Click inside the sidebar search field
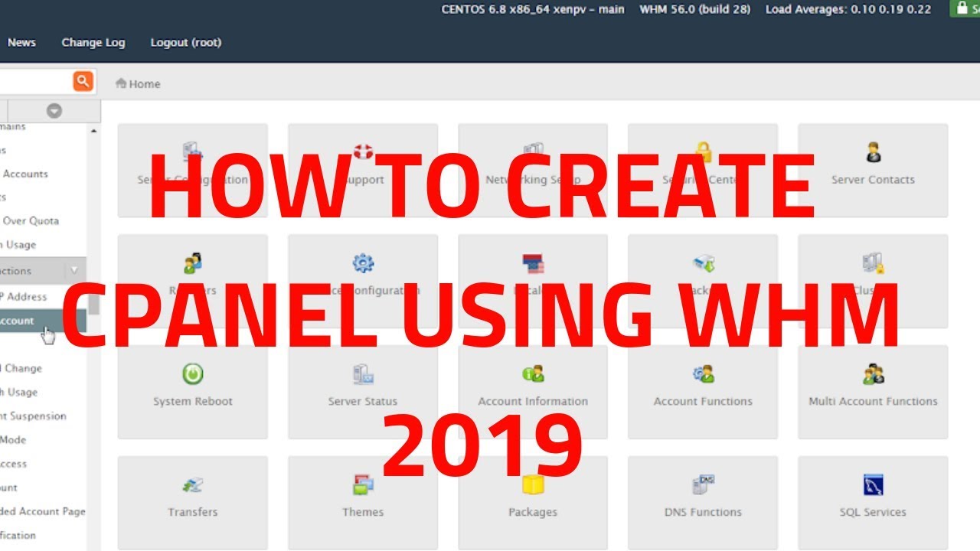This screenshot has height=551, width=980. pos(35,81)
